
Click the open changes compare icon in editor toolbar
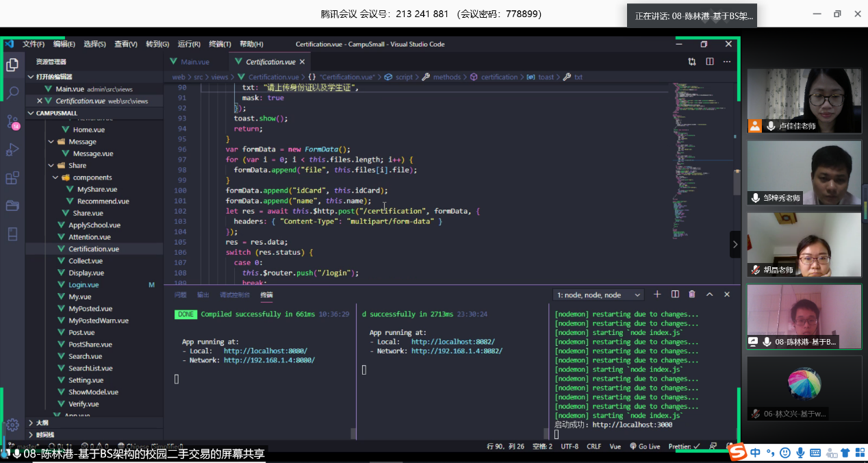coord(692,62)
